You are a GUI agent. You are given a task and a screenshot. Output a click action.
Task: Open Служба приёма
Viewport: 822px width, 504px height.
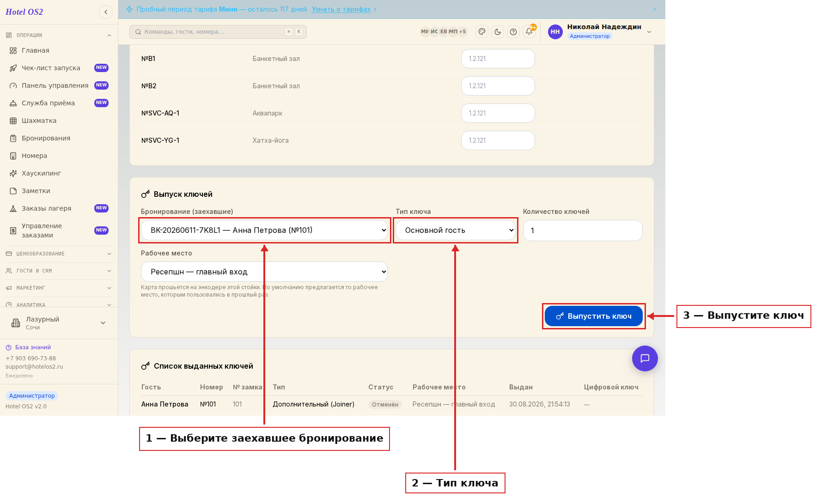point(59,103)
